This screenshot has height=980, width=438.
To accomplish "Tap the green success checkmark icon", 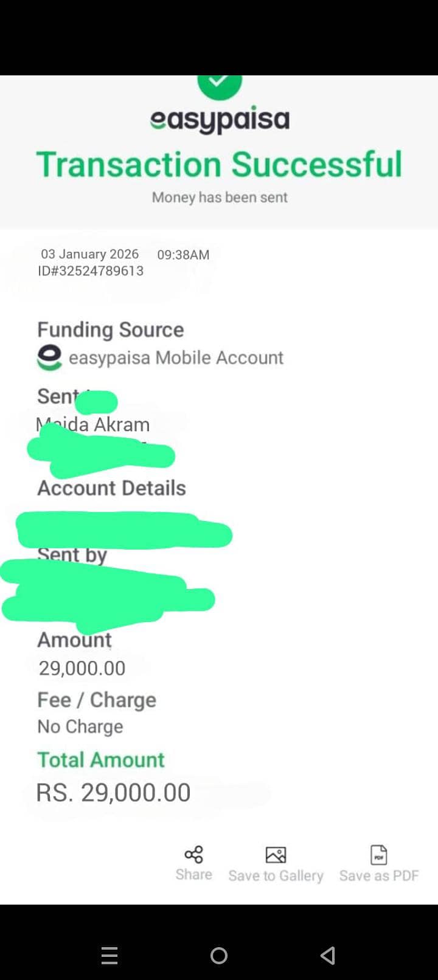I will (220, 83).
